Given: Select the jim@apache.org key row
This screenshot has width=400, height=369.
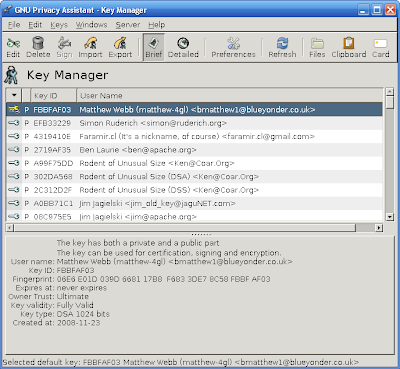Looking at the screenshot, I should [194, 216].
